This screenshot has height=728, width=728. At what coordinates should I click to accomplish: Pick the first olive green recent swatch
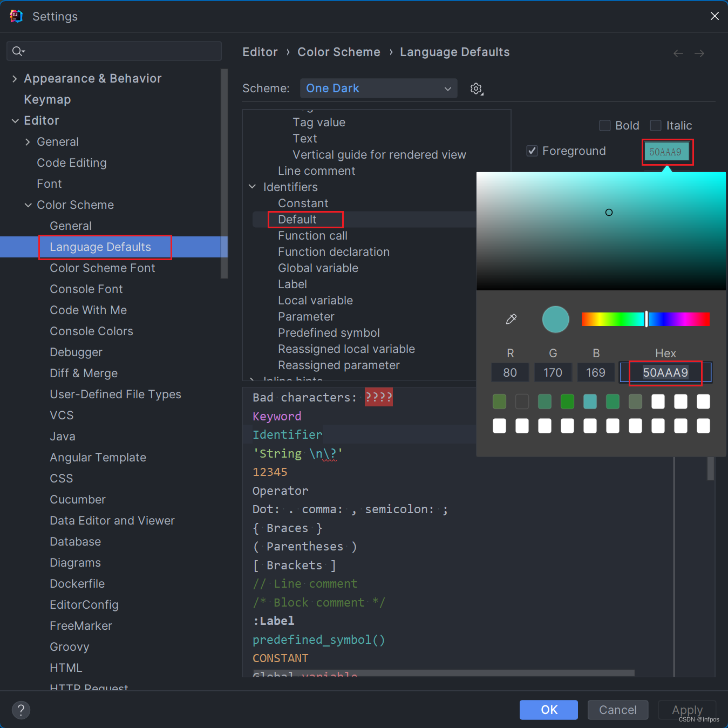point(500,402)
